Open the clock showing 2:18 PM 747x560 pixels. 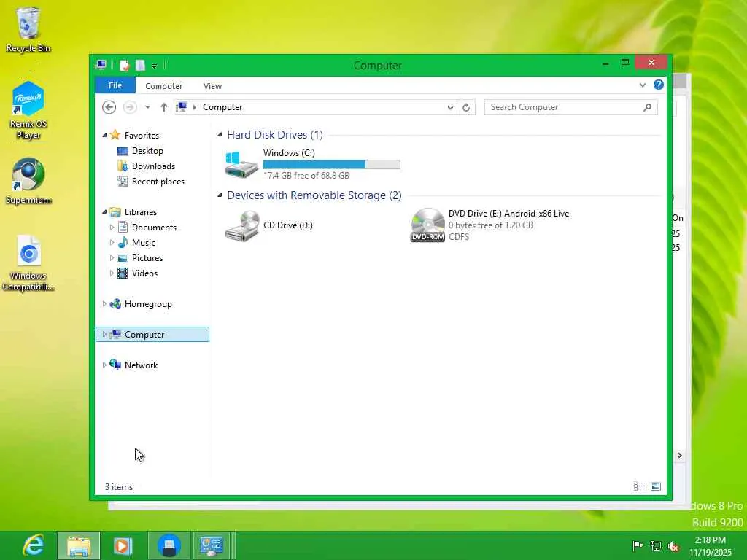tap(710, 546)
